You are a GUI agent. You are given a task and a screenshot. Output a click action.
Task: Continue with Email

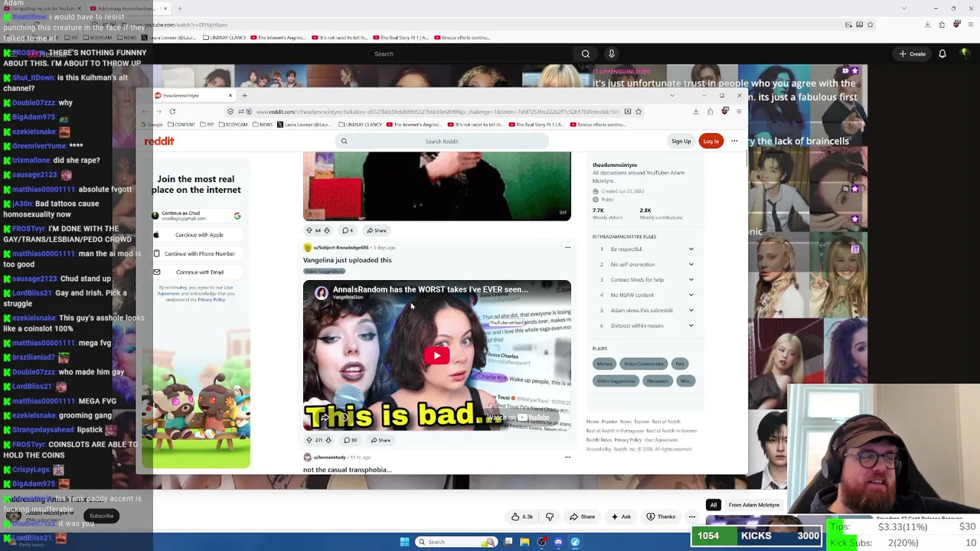click(x=197, y=272)
